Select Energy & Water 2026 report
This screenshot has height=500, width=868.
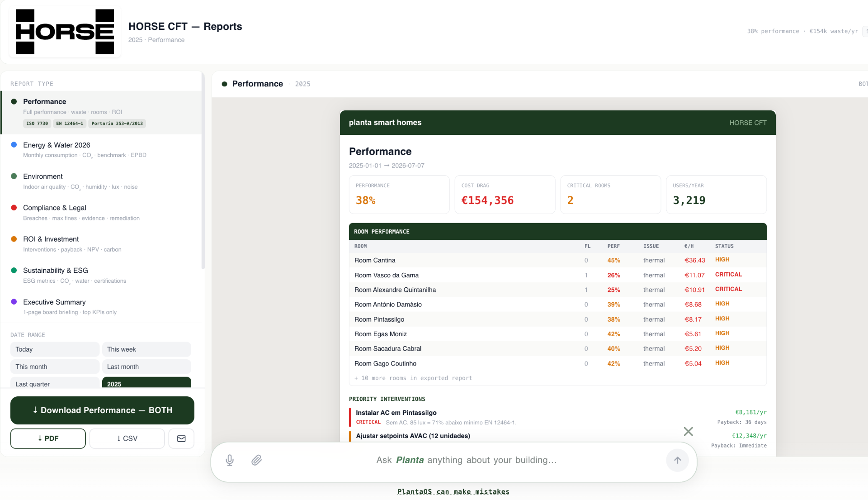pos(101,150)
